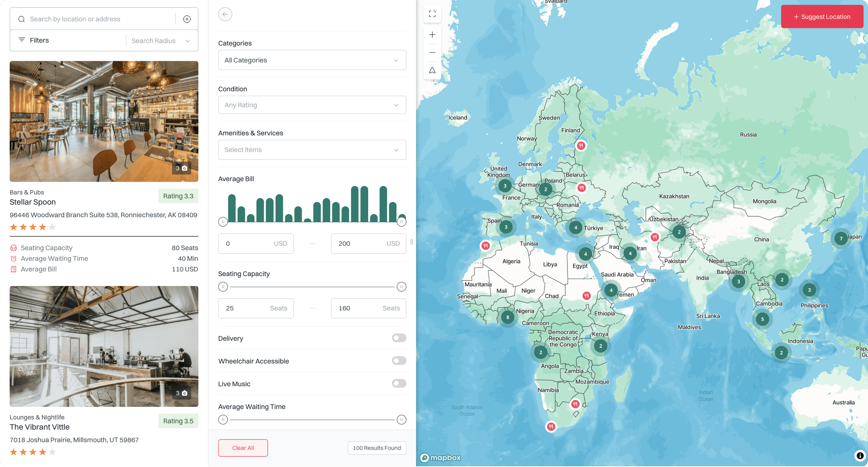This screenshot has height=467, width=868.
Task: Click the Average Waiting Time clock icon
Action: coord(13,258)
